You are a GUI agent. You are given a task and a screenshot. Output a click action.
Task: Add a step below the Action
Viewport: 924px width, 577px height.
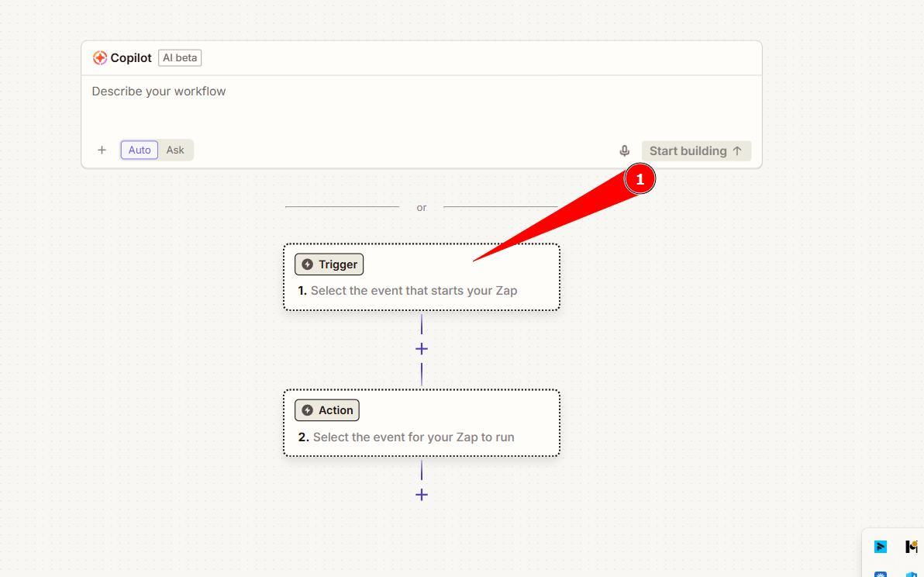(x=422, y=495)
